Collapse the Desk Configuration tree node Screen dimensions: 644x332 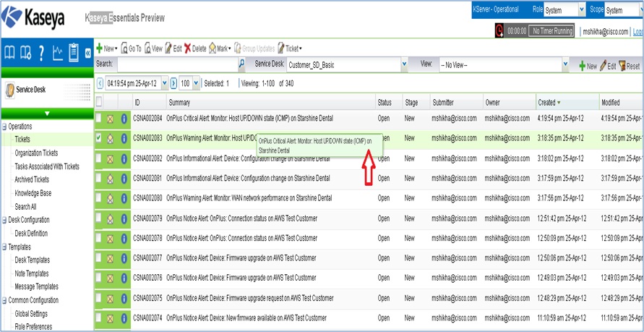pos(4,220)
